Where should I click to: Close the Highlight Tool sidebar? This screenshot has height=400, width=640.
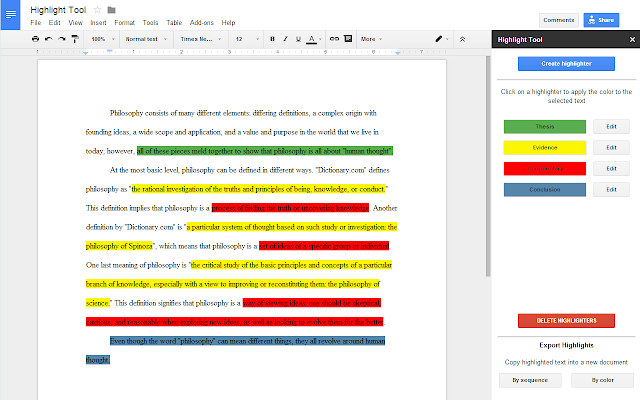point(632,40)
